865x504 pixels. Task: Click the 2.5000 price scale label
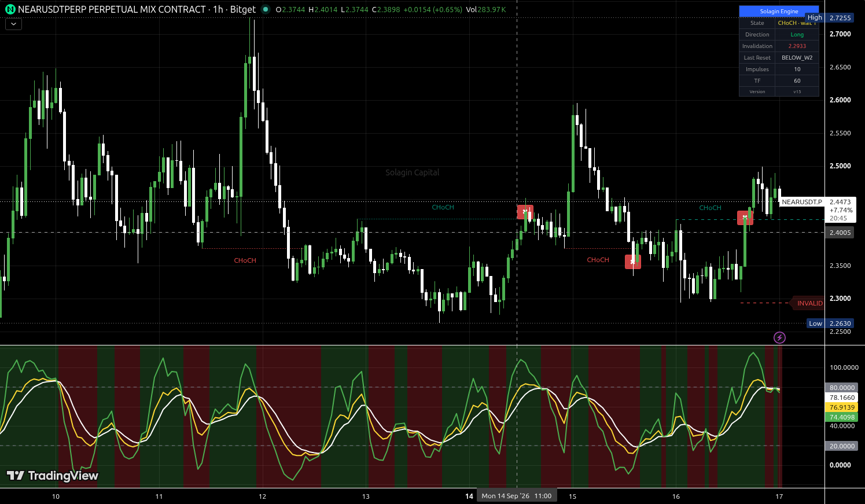click(x=840, y=166)
